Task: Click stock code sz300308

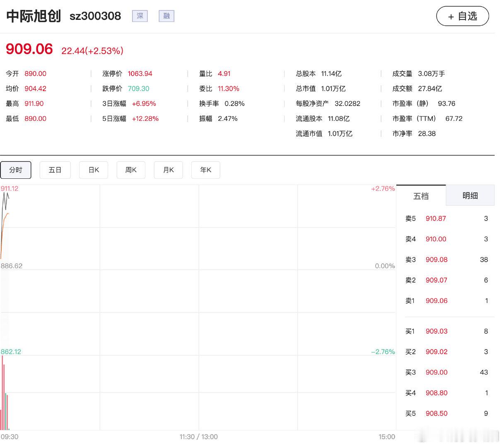Action: (x=95, y=16)
